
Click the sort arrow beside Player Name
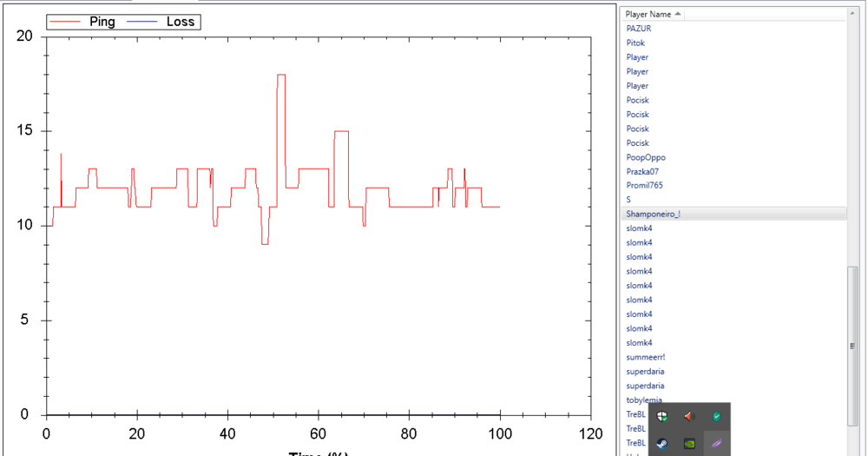(678, 14)
